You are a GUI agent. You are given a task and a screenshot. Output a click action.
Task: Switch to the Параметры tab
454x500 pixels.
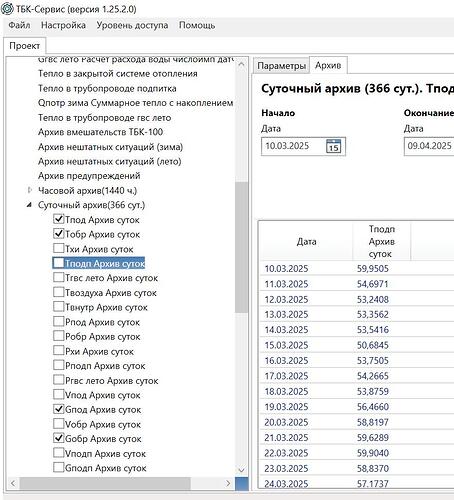[x=281, y=66]
